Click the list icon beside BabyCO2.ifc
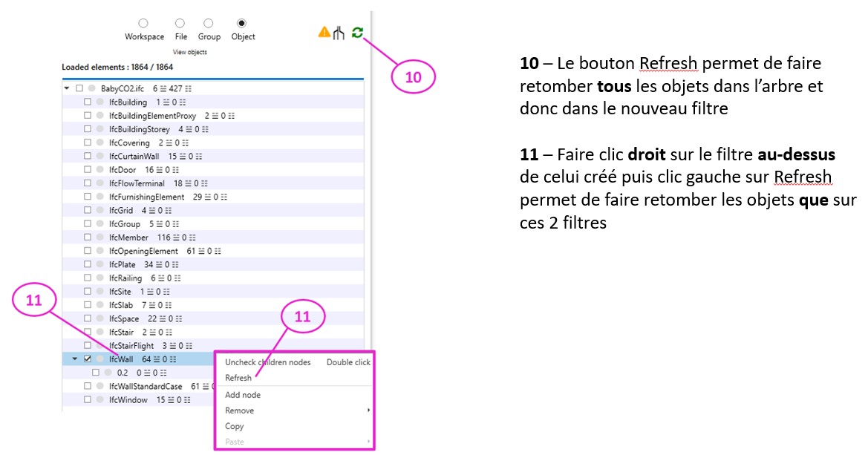Screen dimensions: 868x455 [163, 88]
